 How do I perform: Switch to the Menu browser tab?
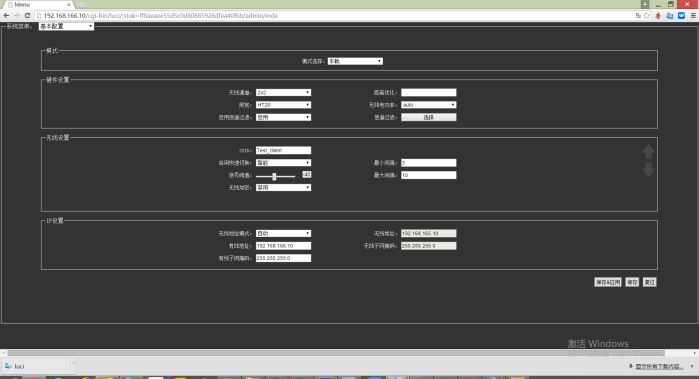point(38,4)
